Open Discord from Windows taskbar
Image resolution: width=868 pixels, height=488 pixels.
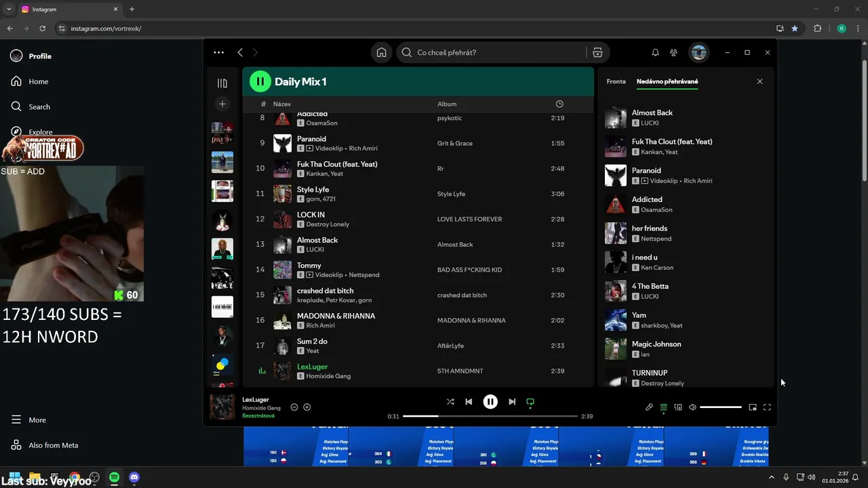click(x=134, y=478)
